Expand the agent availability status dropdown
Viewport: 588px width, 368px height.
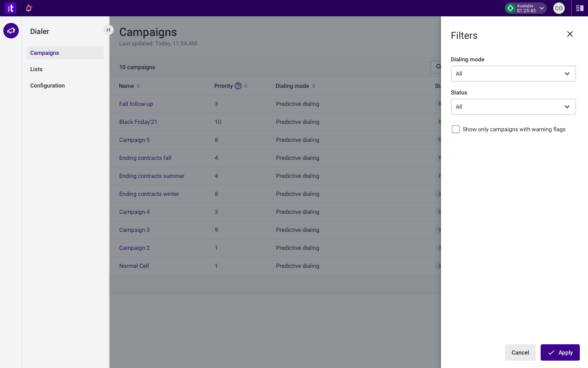pos(542,8)
